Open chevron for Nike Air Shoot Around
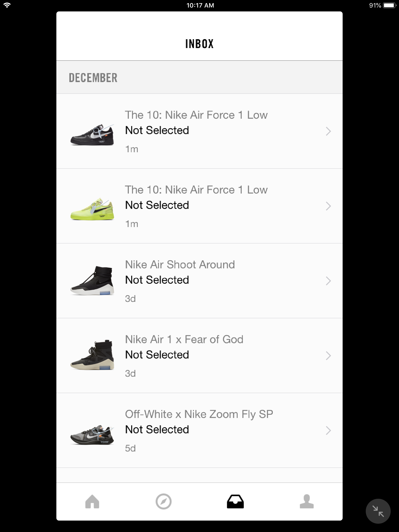The width and height of the screenshot is (399, 532). pyautogui.click(x=328, y=281)
